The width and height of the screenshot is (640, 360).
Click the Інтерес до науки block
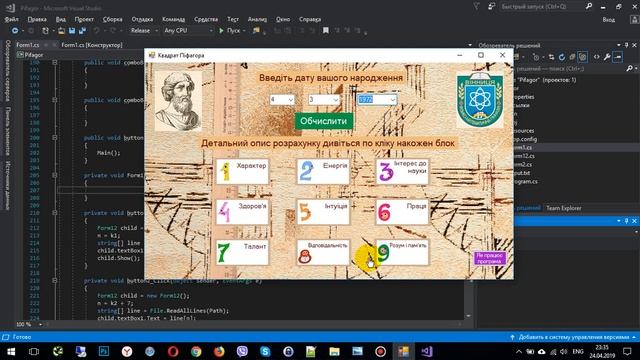(x=402, y=171)
